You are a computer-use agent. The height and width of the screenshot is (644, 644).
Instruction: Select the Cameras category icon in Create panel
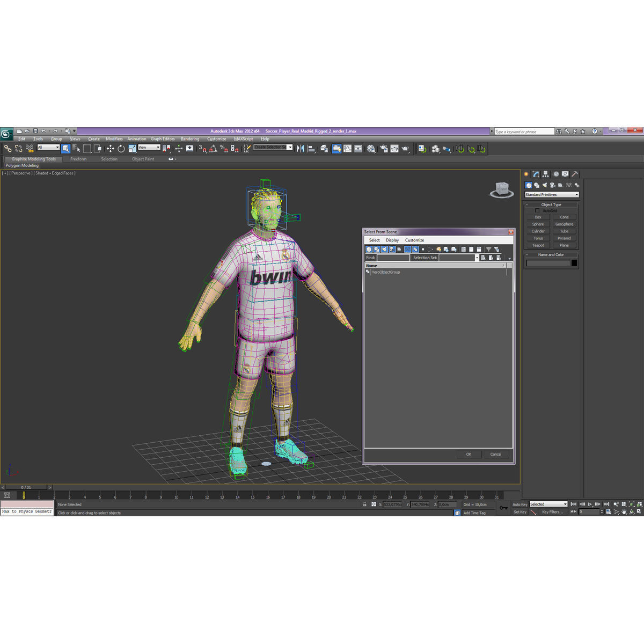click(x=552, y=185)
